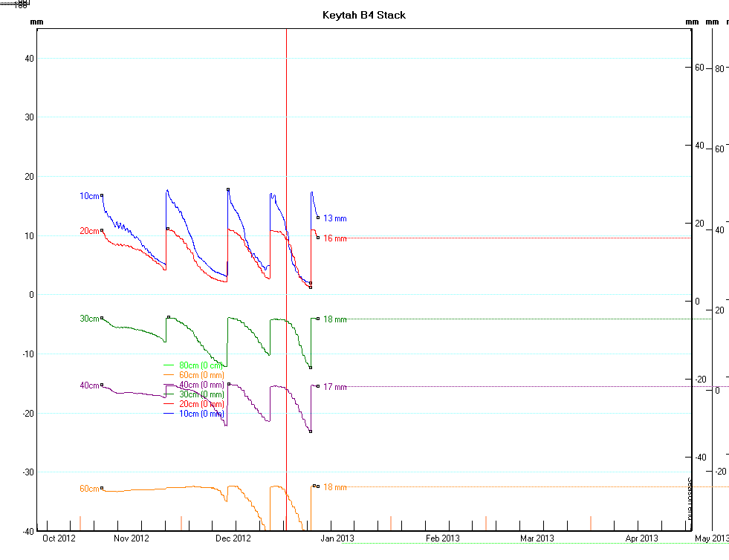
Task: Click the 10cm legend entry
Action: click(201, 414)
